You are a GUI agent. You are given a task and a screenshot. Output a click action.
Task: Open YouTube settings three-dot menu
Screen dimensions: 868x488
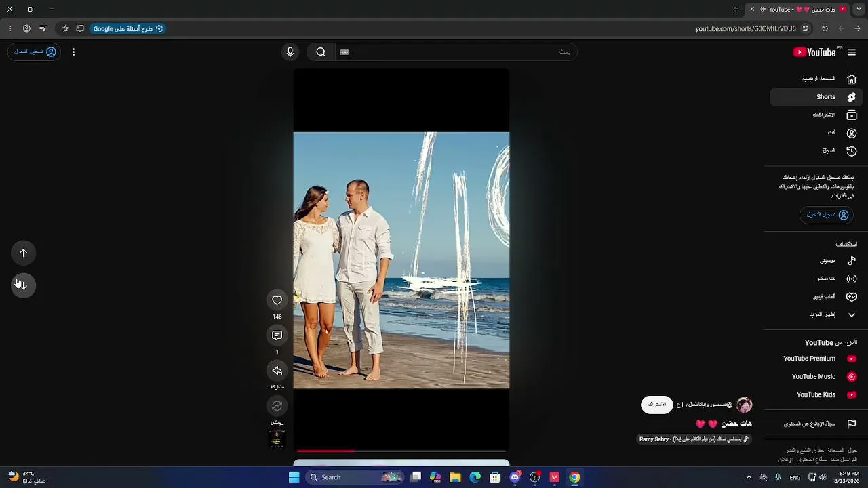point(73,52)
